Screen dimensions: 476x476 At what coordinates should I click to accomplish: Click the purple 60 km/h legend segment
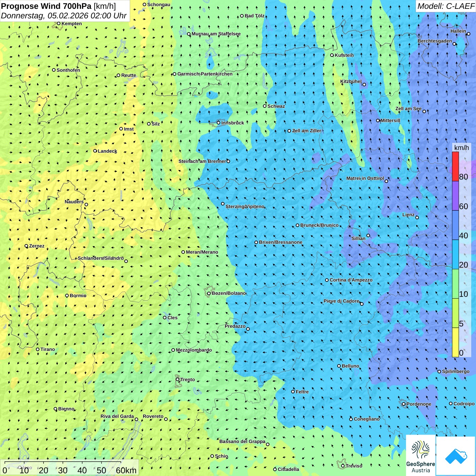coord(455,196)
